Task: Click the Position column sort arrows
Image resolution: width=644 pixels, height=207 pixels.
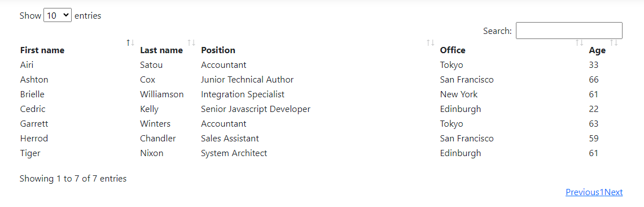Action: click(x=431, y=42)
